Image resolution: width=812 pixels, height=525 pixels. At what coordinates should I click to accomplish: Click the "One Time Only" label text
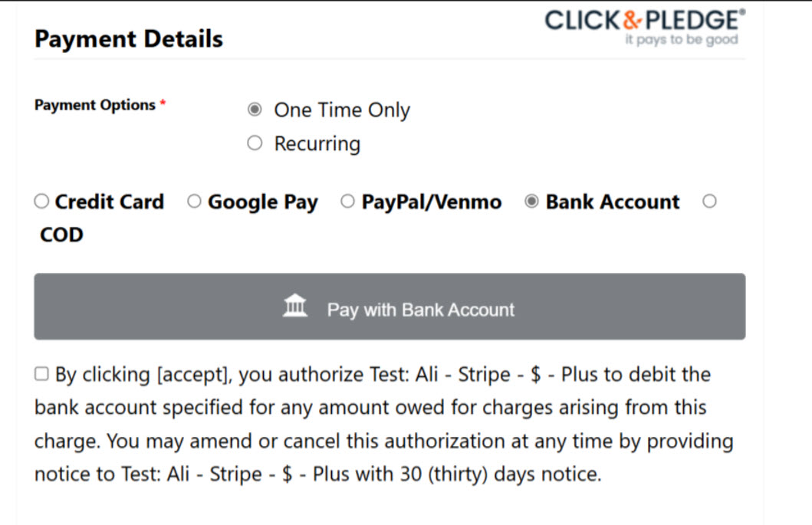(342, 110)
